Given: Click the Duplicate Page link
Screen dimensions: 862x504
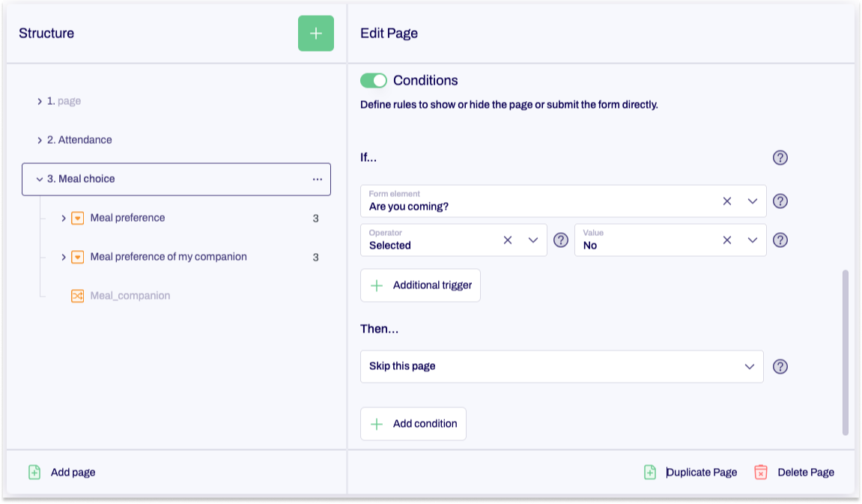Looking at the screenshot, I should click(702, 472).
